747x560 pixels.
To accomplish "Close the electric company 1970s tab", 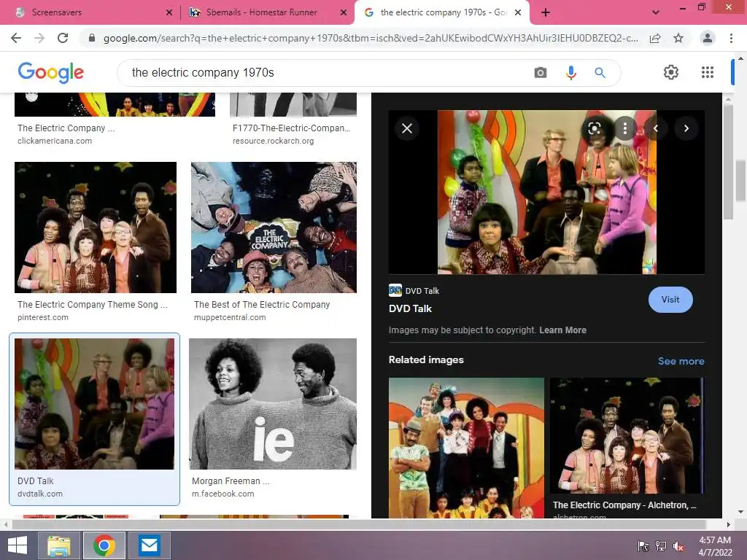I will [518, 12].
